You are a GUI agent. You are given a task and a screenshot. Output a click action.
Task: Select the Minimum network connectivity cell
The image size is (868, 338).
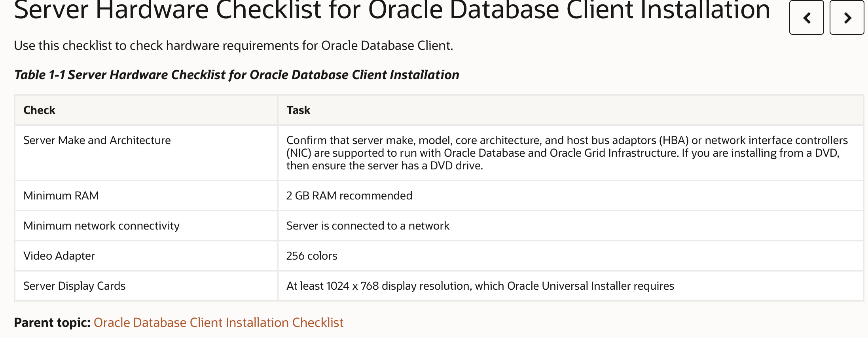[x=101, y=226]
